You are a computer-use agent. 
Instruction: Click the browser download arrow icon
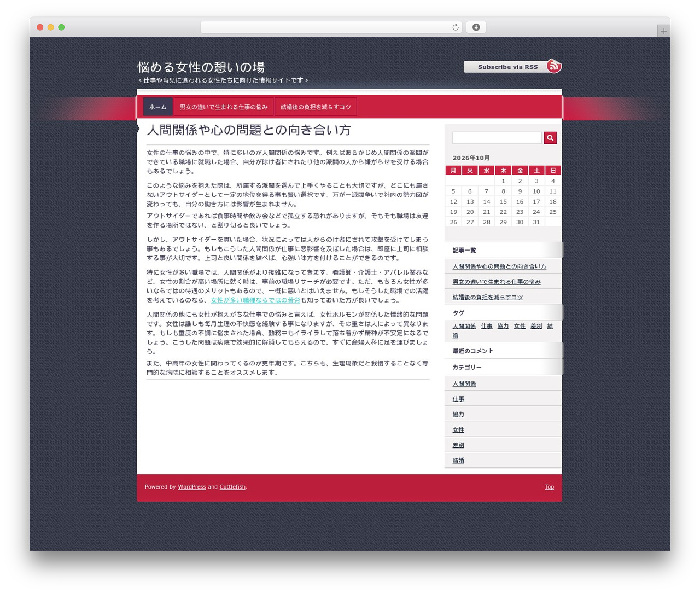coord(476,27)
